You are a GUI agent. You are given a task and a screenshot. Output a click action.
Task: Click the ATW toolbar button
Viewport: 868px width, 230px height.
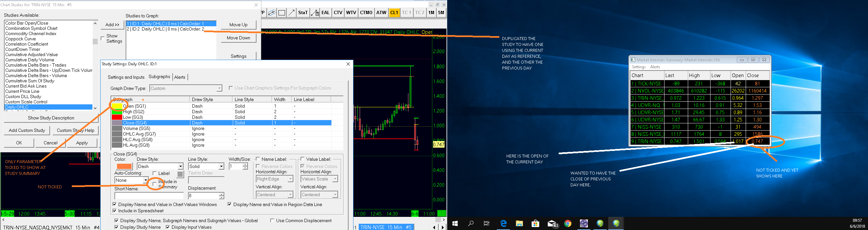[x=381, y=13]
